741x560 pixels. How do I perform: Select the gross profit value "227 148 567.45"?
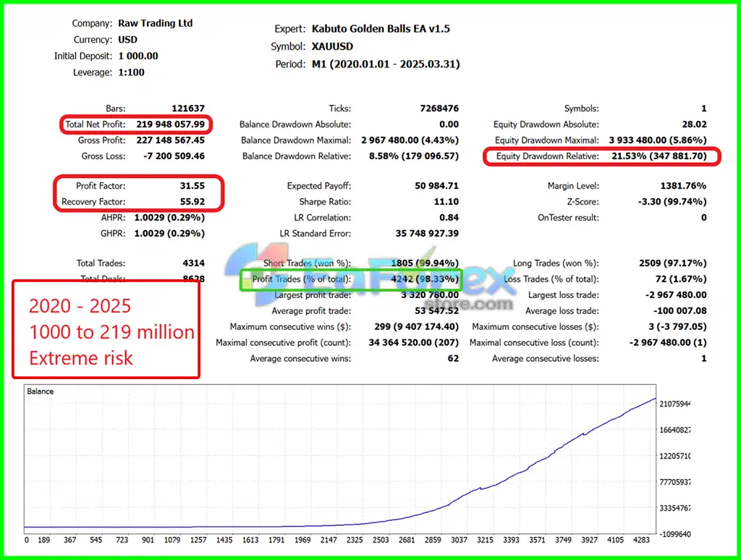[171, 140]
